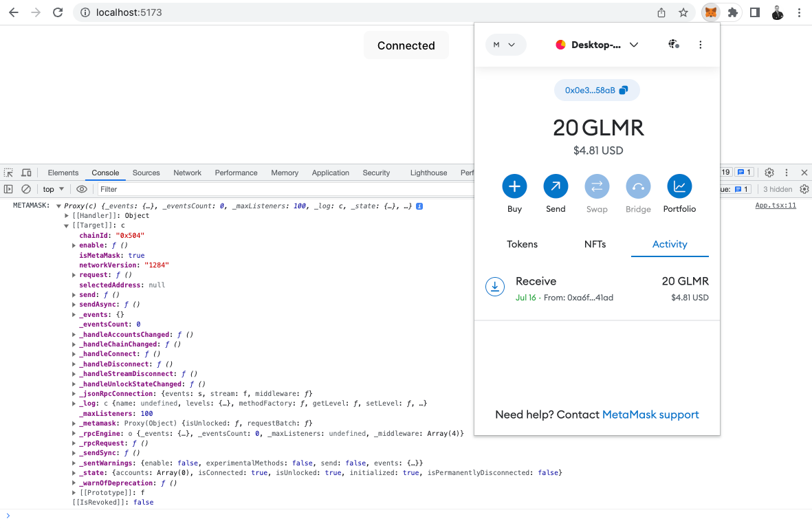Viewport: 812px width, 528px height.
Task: Click the Receive transaction download icon
Action: click(495, 286)
